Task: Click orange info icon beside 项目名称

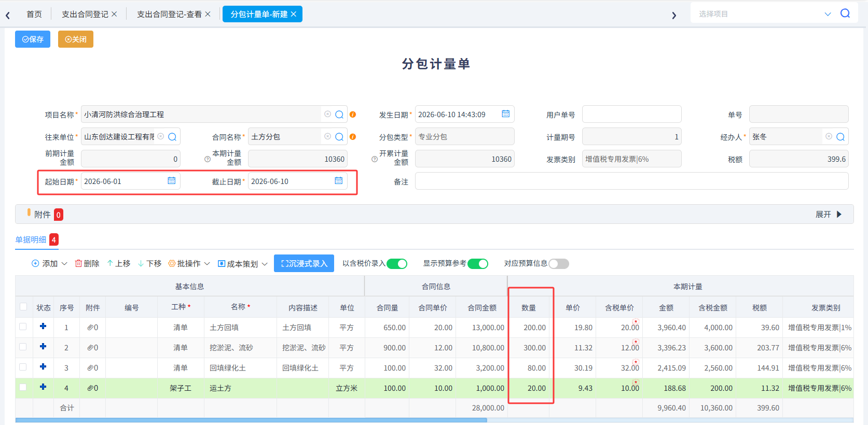Action: 353,115
